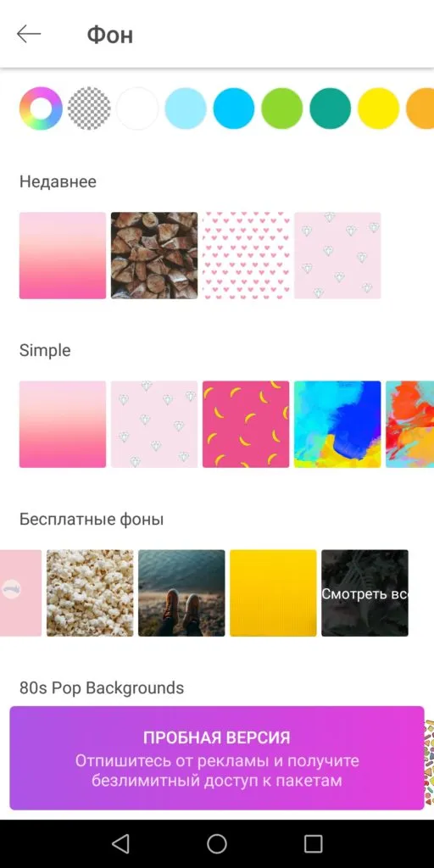Tap the Android home circle button
Viewport: 434px width, 868px height.
coord(217,843)
